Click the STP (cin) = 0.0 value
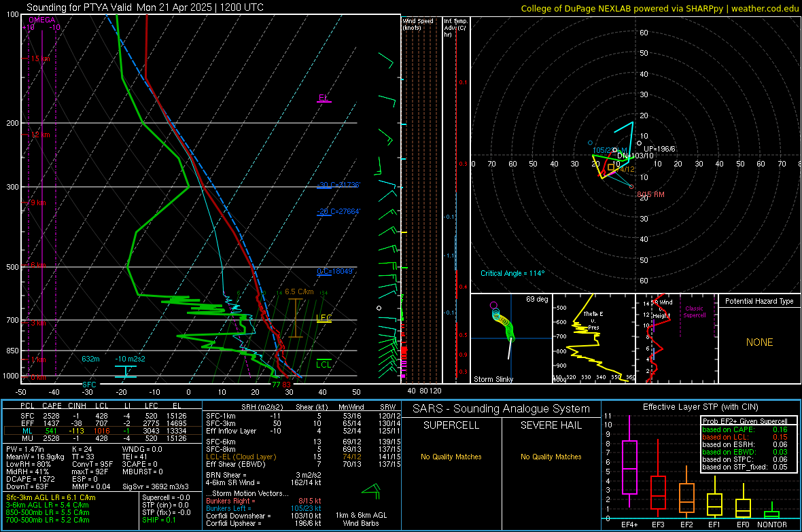The height and width of the screenshot is (532, 802). 165,505
